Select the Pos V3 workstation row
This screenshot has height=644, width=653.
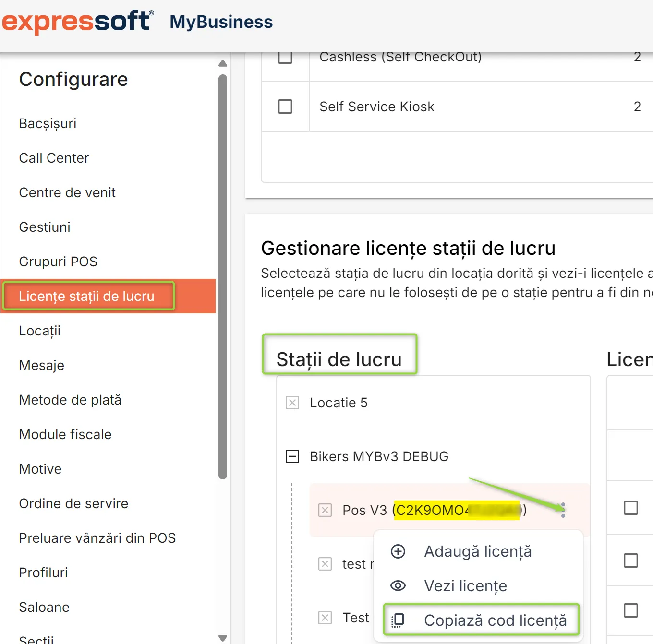point(449,510)
